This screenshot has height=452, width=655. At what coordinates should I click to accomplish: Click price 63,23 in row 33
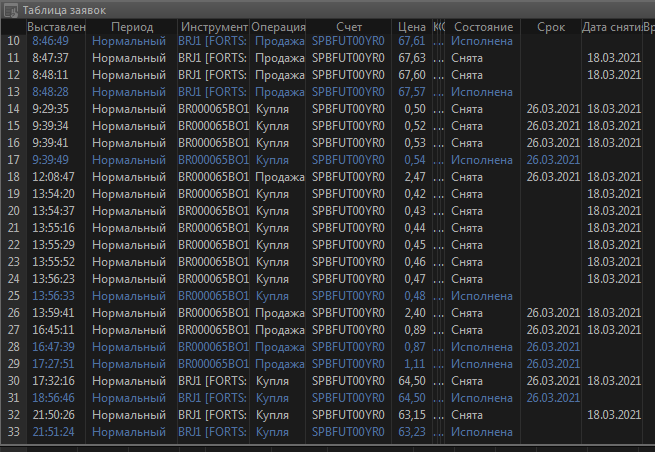pyautogui.click(x=412, y=432)
